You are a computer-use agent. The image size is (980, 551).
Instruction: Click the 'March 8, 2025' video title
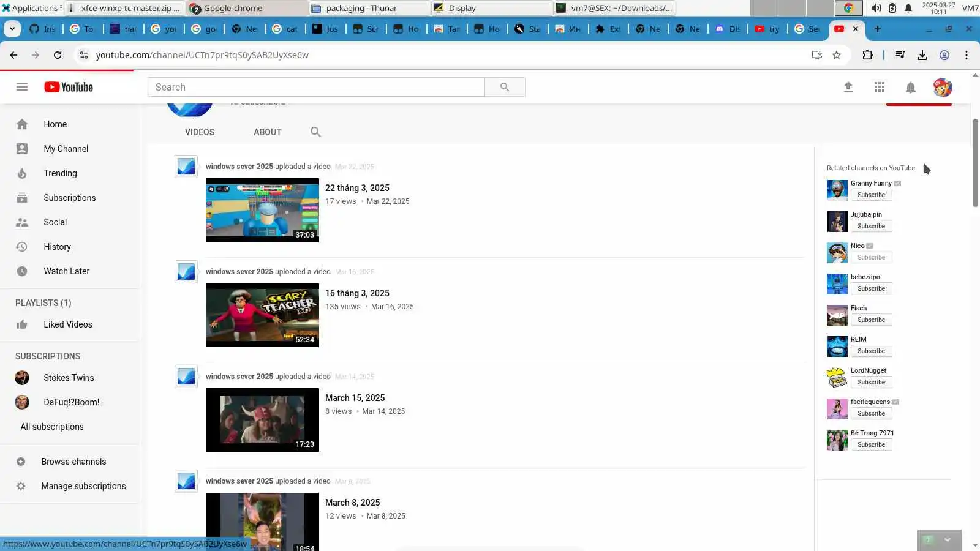[352, 503]
